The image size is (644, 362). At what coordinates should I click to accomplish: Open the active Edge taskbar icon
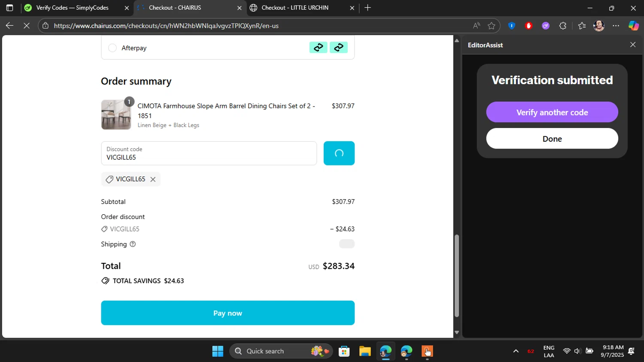[386, 351]
